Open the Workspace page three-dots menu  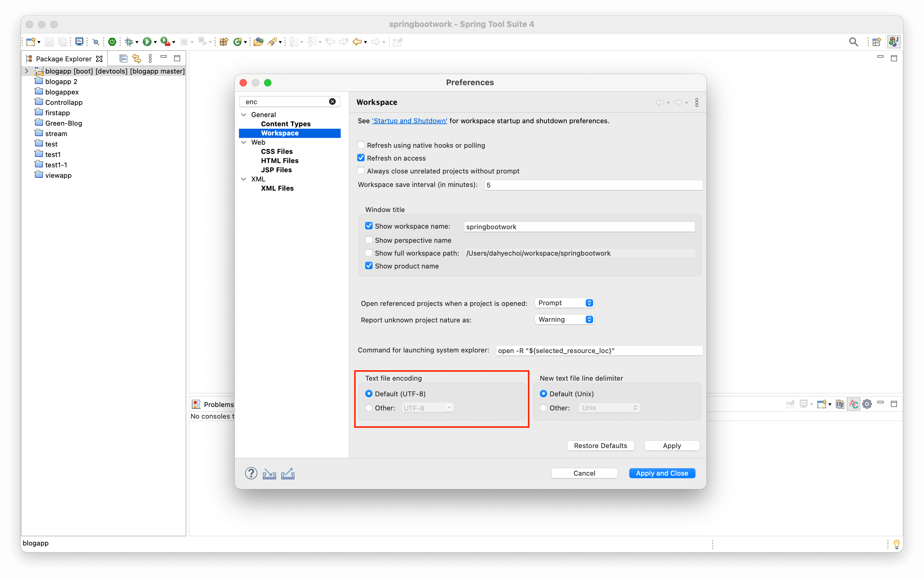tap(697, 102)
